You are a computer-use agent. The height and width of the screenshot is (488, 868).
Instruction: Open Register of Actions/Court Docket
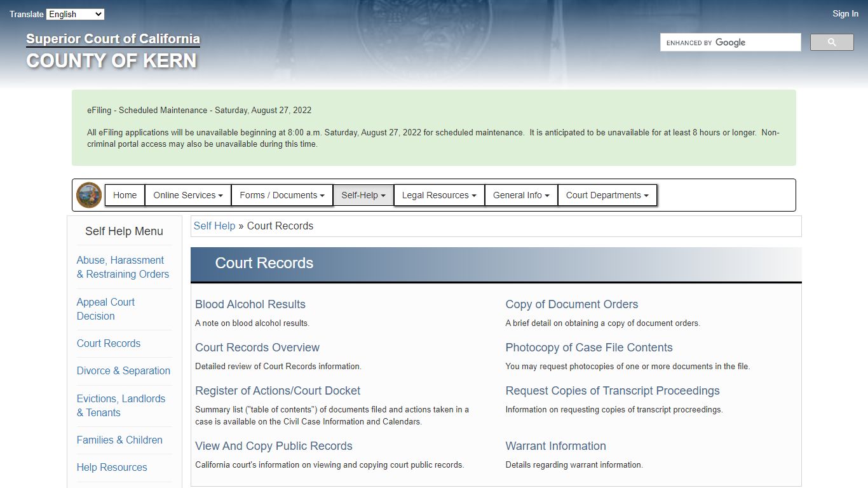pos(278,390)
